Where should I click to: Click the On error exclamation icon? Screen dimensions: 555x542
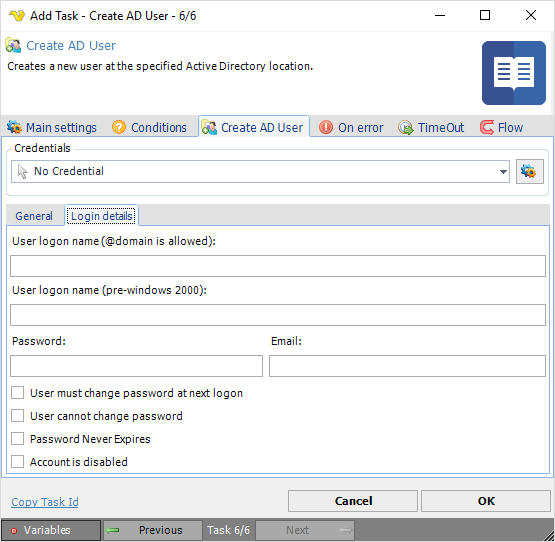tap(326, 127)
